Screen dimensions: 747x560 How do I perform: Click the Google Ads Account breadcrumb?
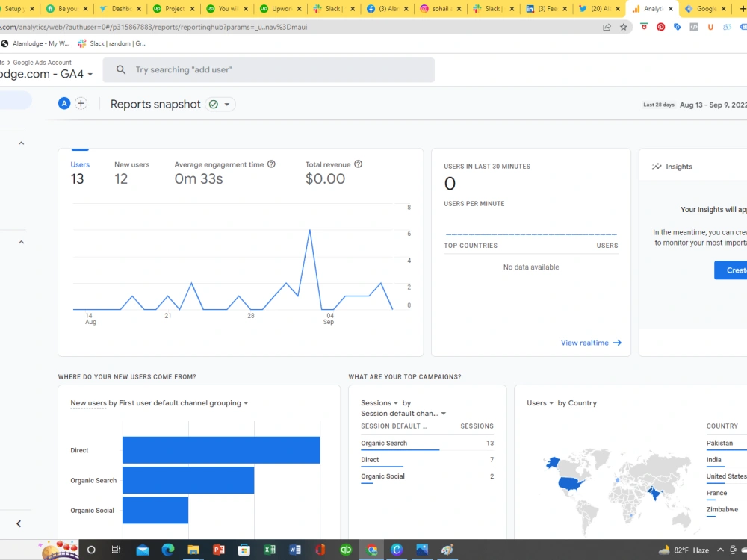coord(42,63)
